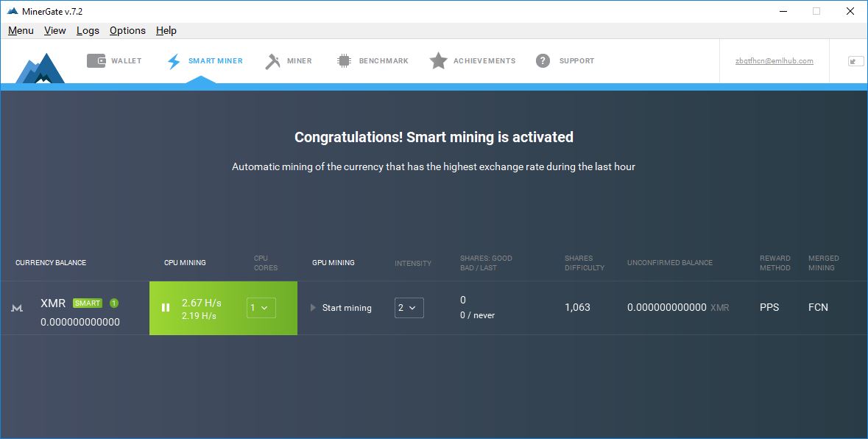Click the minimize-to-tray arrow icon

(x=854, y=61)
